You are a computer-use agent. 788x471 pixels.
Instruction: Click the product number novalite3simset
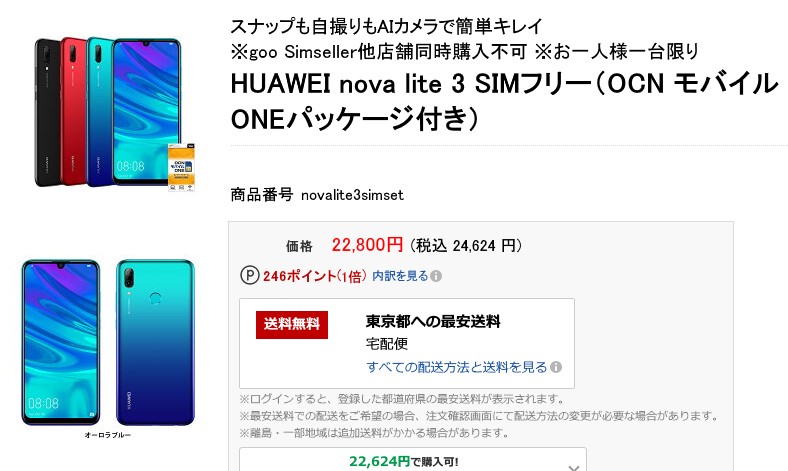352,195
